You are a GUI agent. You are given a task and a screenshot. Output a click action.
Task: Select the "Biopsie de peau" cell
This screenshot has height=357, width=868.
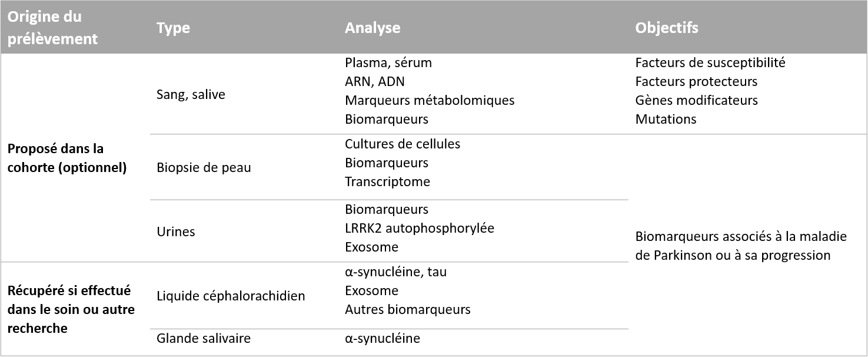pos(204,167)
